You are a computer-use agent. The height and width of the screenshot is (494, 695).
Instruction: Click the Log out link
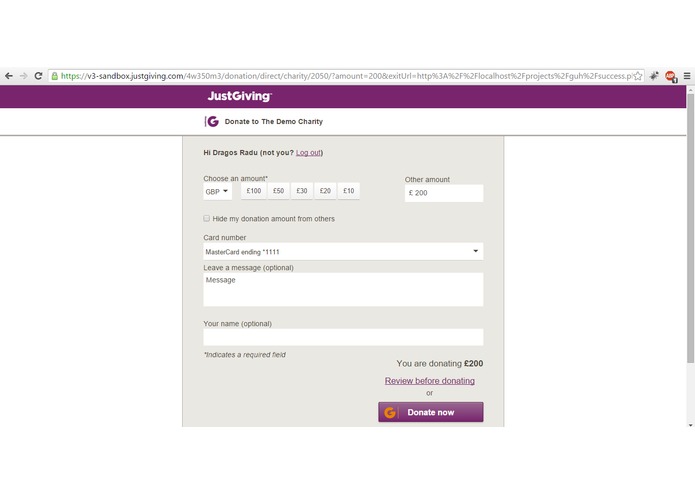pos(308,153)
